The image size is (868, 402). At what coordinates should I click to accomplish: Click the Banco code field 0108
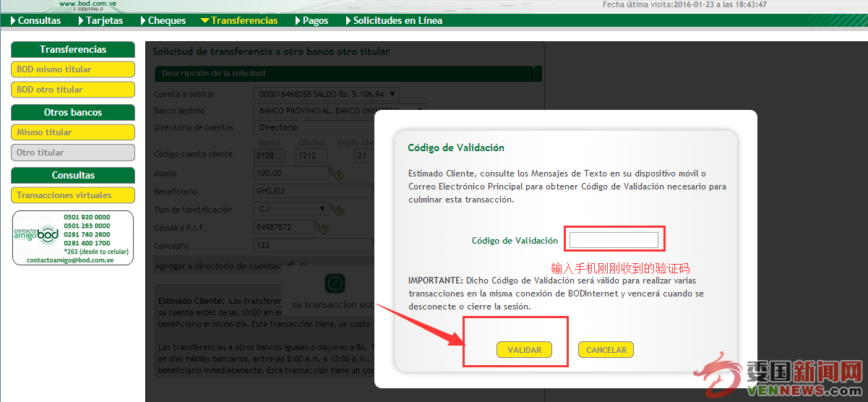[270, 155]
